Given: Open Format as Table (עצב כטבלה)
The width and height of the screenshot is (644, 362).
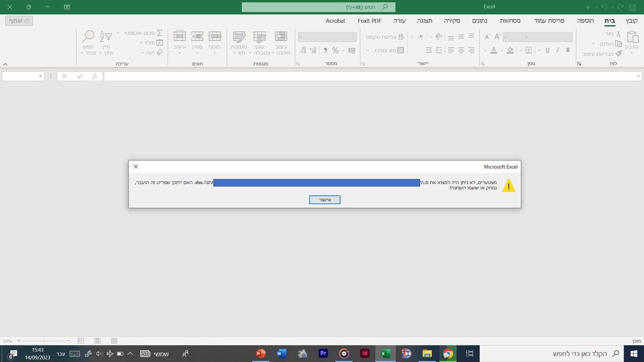Looking at the screenshot, I should tap(260, 43).
